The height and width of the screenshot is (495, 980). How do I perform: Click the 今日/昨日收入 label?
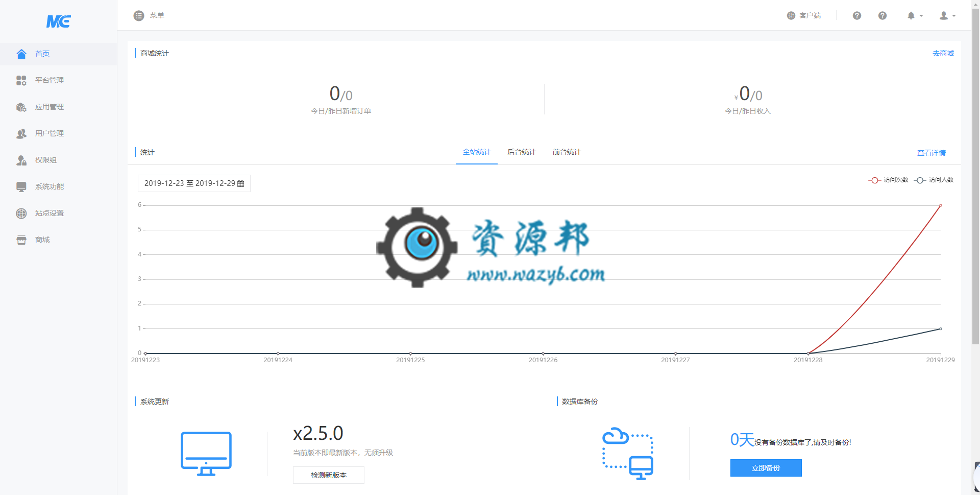pyautogui.click(x=748, y=111)
